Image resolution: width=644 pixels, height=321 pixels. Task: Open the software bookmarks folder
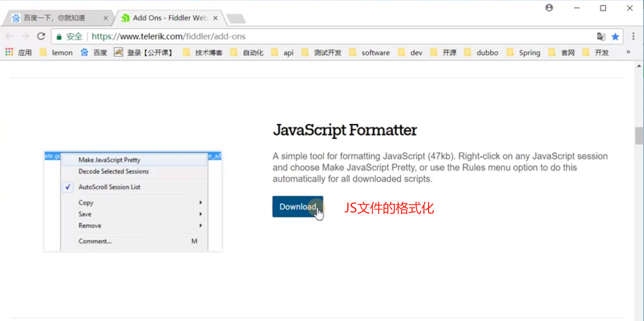pyautogui.click(x=369, y=52)
